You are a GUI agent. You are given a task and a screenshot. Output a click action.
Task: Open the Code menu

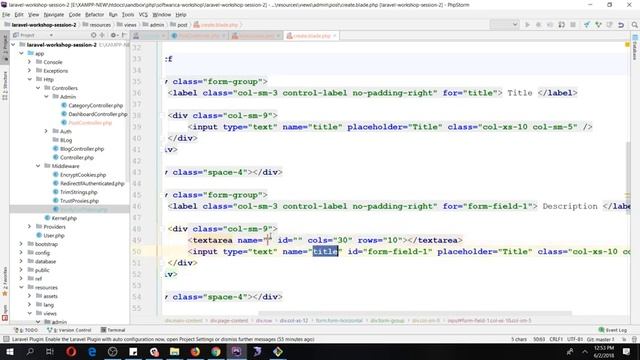[75, 15]
